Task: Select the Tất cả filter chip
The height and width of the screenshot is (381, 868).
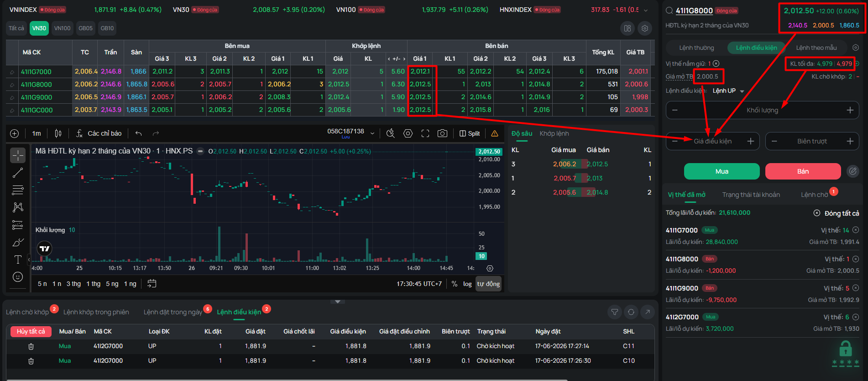Action: click(x=16, y=28)
